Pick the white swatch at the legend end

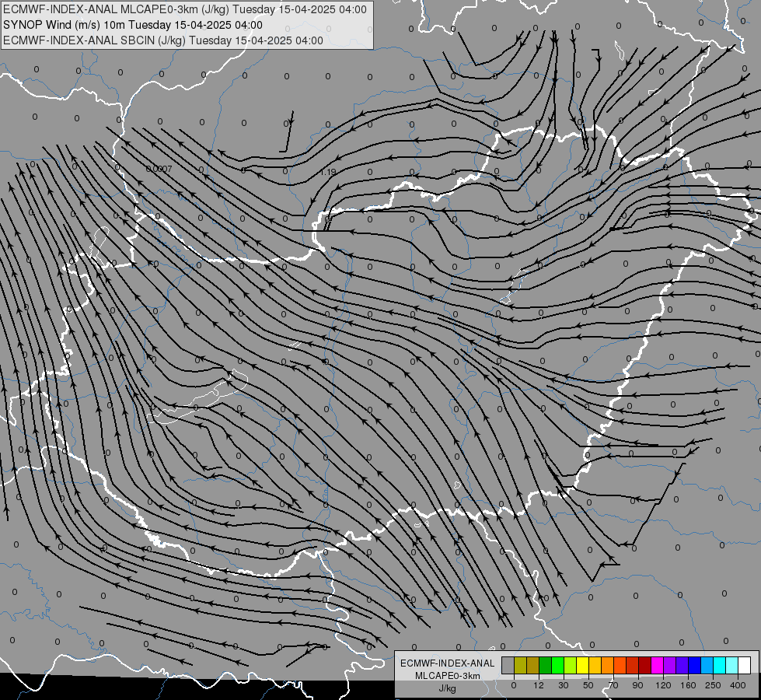coord(745,665)
